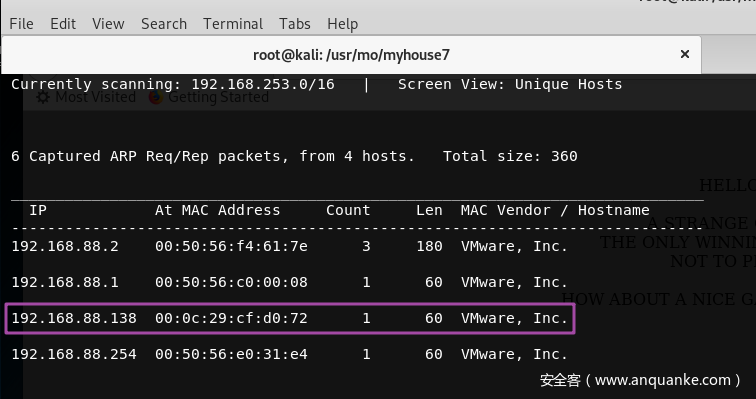The height and width of the screenshot is (399, 756).
Task: Open the File menu
Action: tap(21, 24)
